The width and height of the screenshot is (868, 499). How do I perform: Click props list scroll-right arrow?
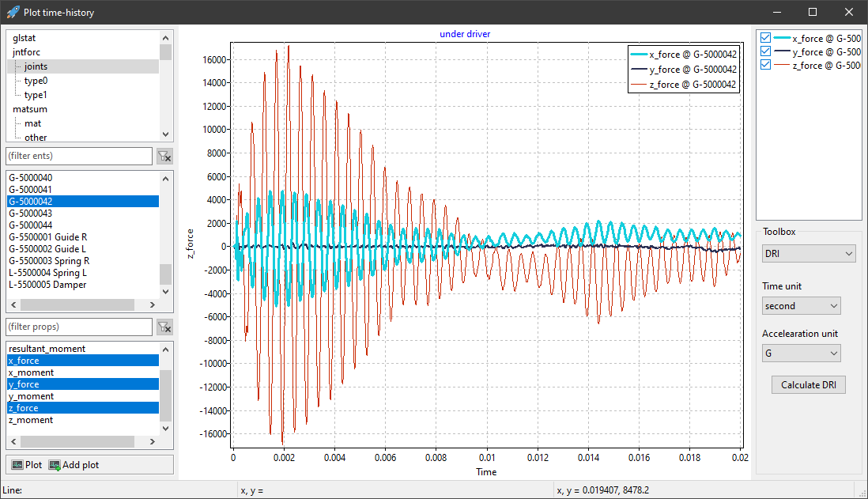coord(153,442)
